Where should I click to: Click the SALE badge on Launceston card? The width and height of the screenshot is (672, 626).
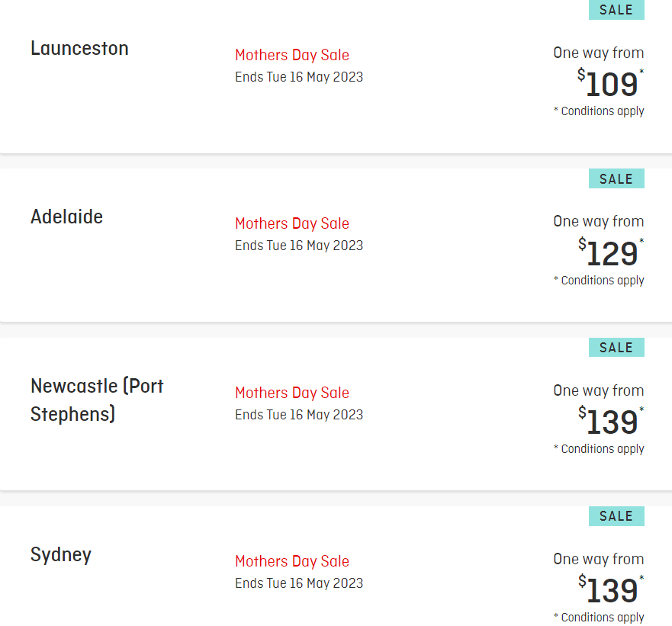pyautogui.click(x=616, y=9)
